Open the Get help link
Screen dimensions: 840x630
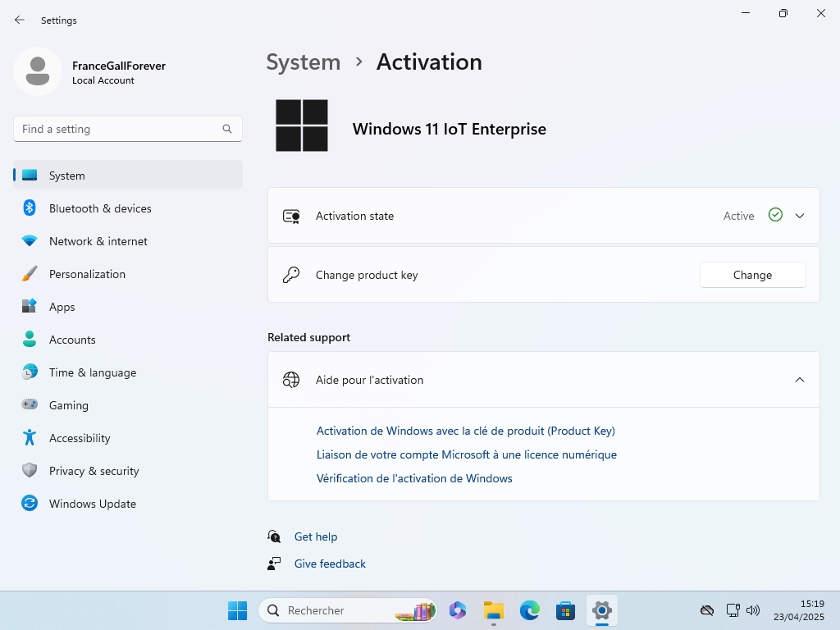coord(316,536)
